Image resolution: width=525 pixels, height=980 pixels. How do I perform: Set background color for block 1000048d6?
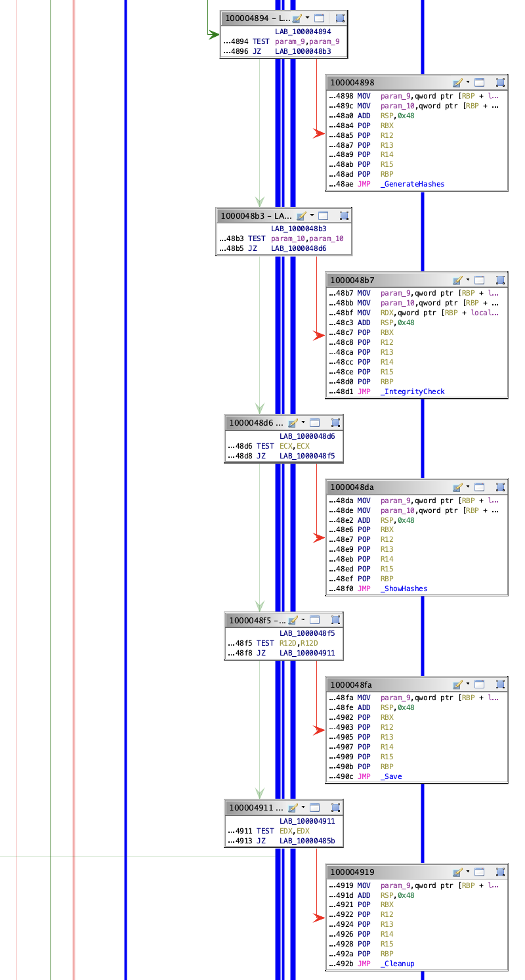[293, 423]
